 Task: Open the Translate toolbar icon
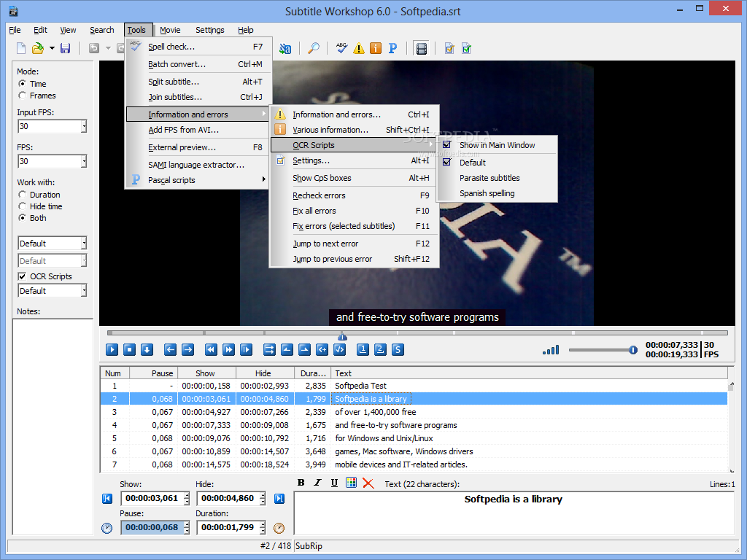pyautogui.click(x=285, y=49)
